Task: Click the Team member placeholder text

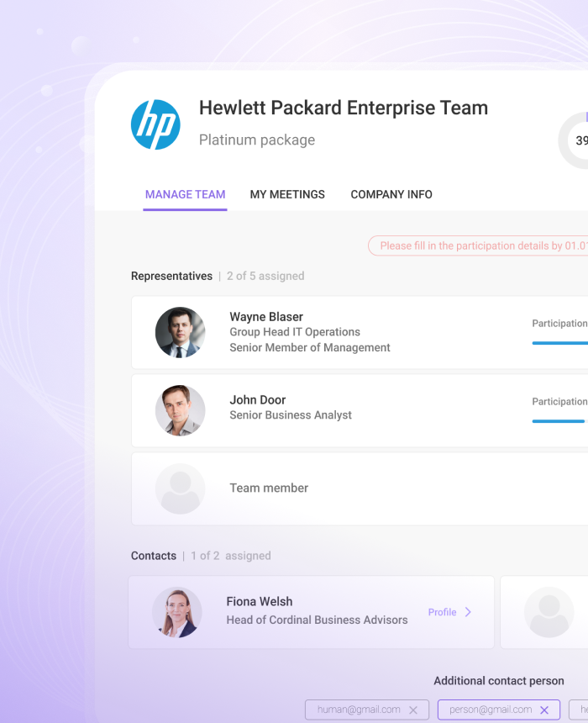Action: click(x=269, y=488)
